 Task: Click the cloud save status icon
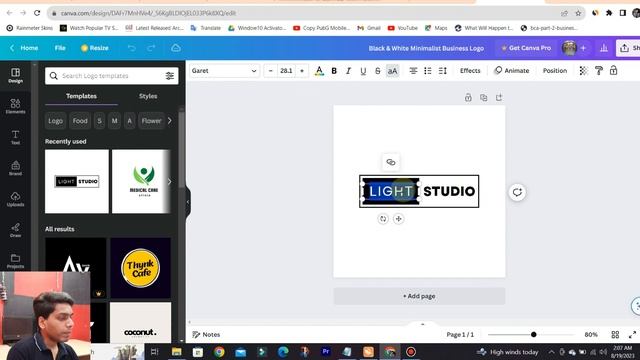click(x=176, y=48)
